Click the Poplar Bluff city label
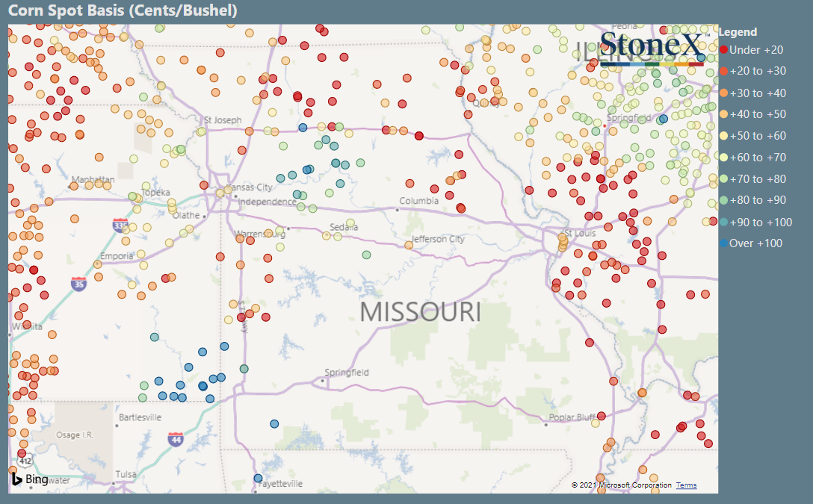Image resolution: width=813 pixels, height=504 pixels. pyautogui.click(x=572, y=417)
